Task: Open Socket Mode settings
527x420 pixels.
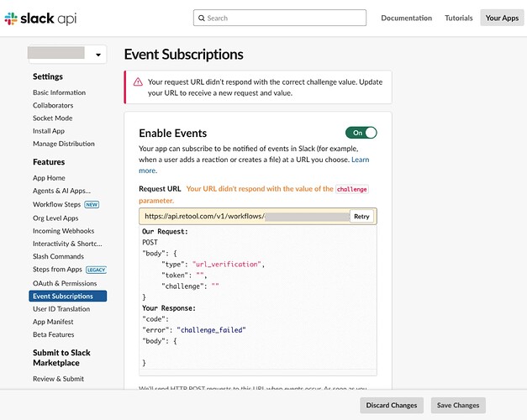Action: point(52,118)
